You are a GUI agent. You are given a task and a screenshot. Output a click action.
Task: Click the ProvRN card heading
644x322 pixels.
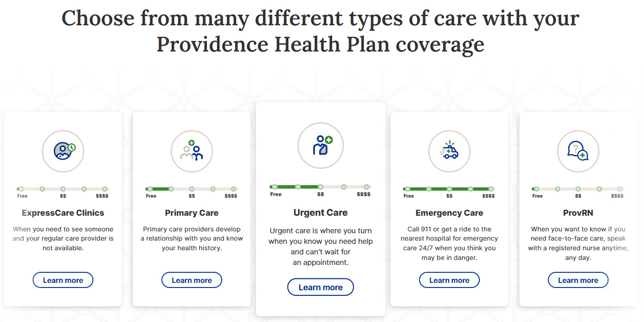click(578, 213)
